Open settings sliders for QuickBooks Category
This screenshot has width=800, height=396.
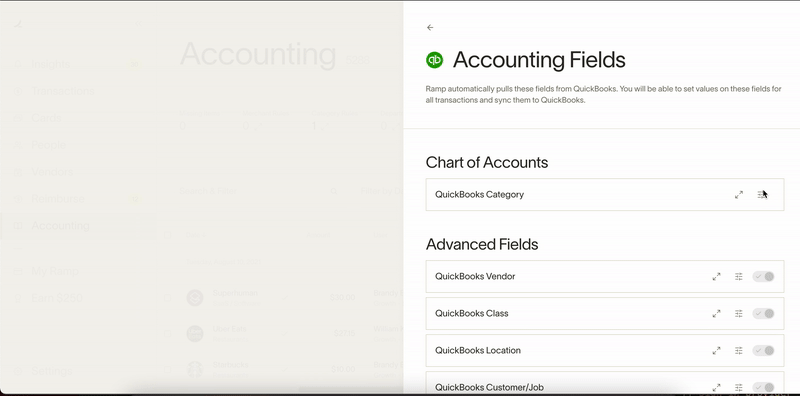tap(761, 194)
